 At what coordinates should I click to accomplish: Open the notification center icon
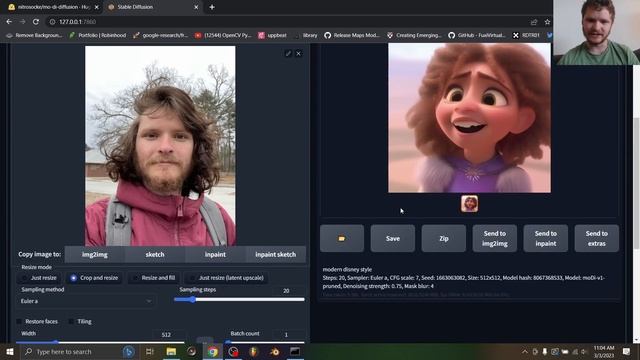tap(626, 351)
